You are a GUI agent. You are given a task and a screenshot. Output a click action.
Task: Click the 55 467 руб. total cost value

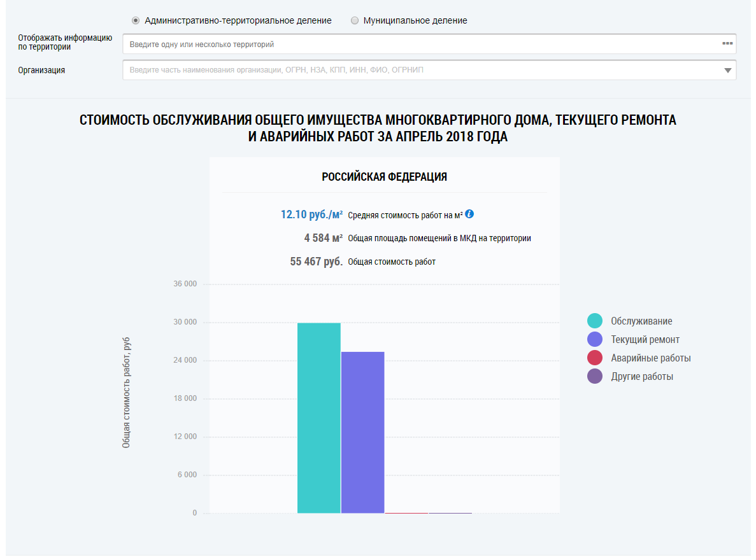coord(316,262)
